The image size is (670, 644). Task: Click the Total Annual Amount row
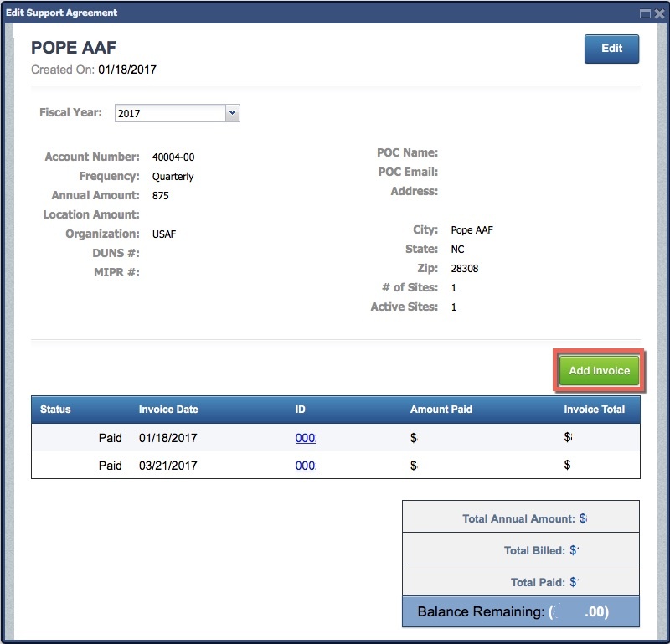click(520, 518)
